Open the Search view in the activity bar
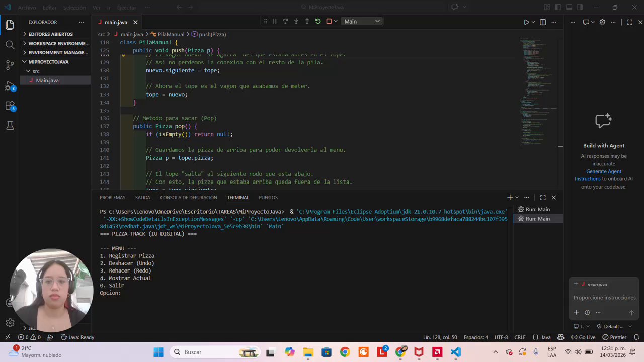644x362 pixels. coord(10,45)
